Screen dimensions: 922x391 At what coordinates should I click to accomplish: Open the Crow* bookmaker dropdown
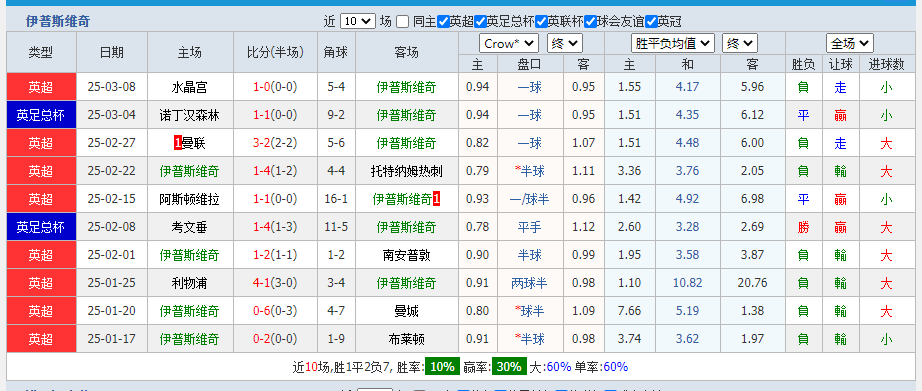click(x=509, y=44)
